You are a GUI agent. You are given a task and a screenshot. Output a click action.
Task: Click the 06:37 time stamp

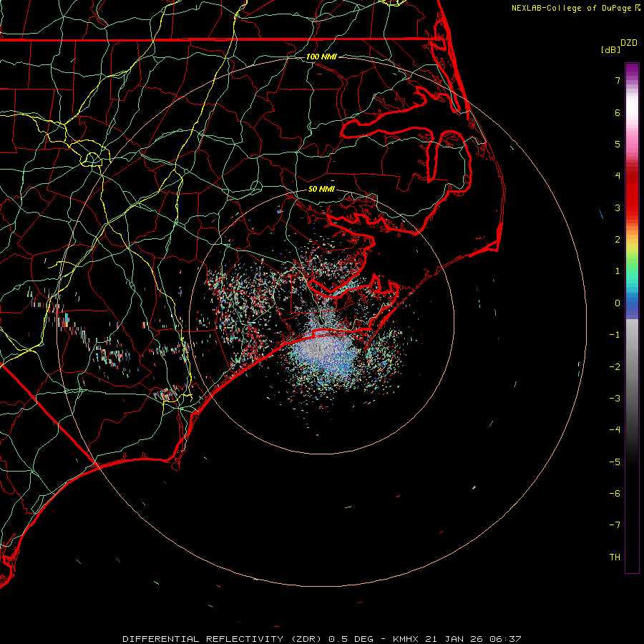(505, 639)
